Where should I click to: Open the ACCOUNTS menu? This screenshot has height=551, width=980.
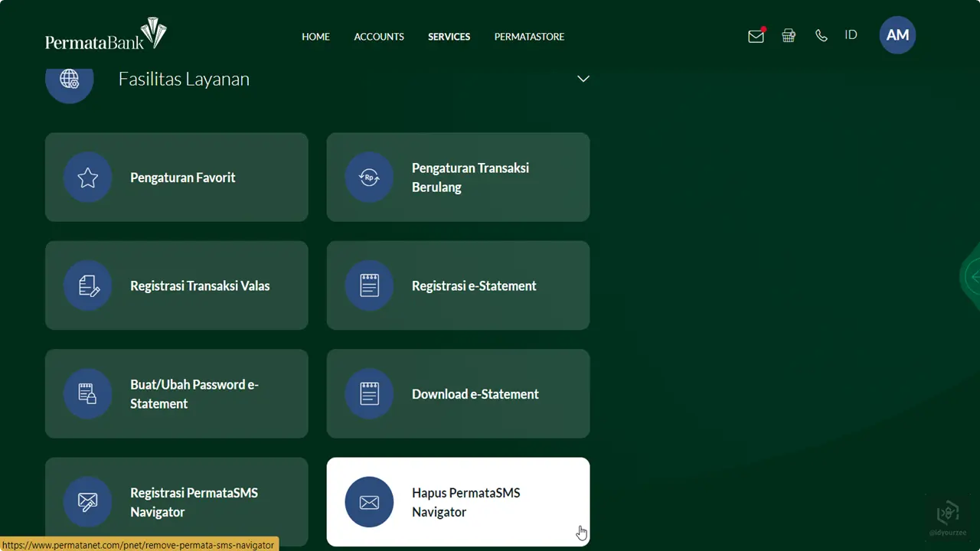(x=379, y=37)
